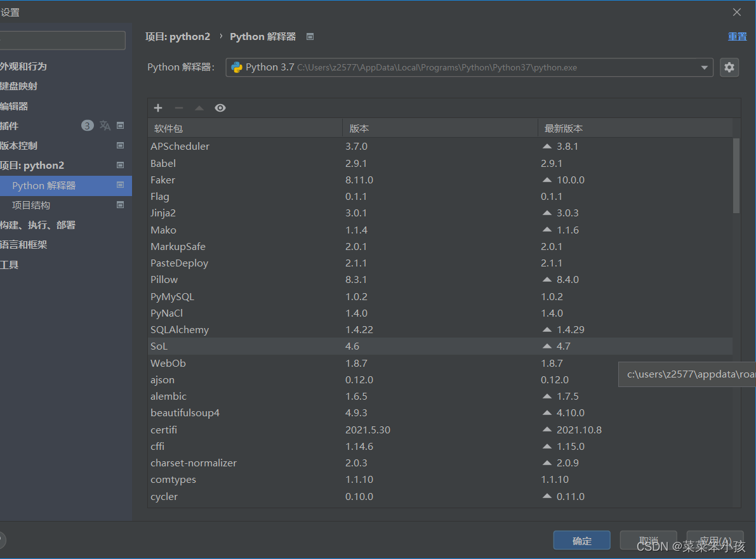Viewport: 756px width, 559px height.
Task: Sort by the 版本 column header
Action: [x=440, y=128]
